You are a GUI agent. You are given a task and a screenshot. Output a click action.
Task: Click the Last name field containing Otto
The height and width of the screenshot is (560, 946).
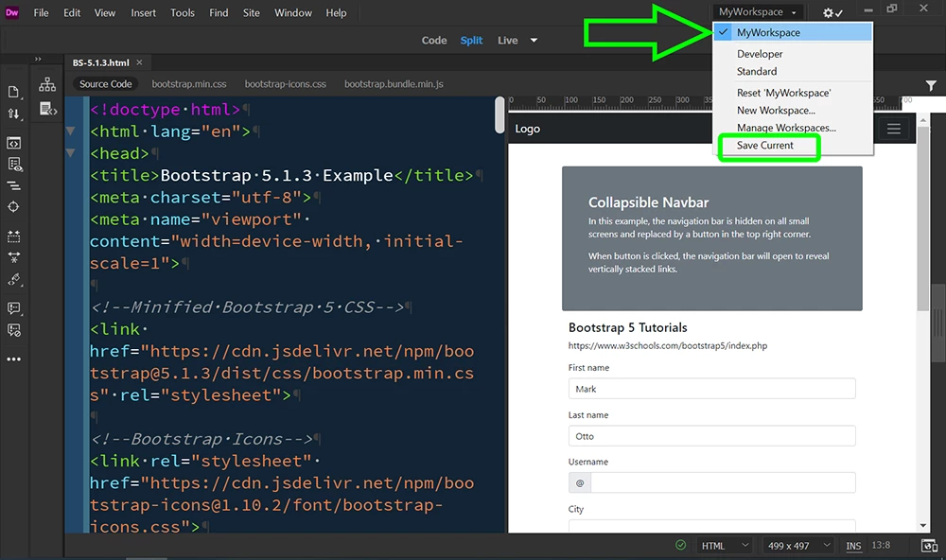point(712,436)
